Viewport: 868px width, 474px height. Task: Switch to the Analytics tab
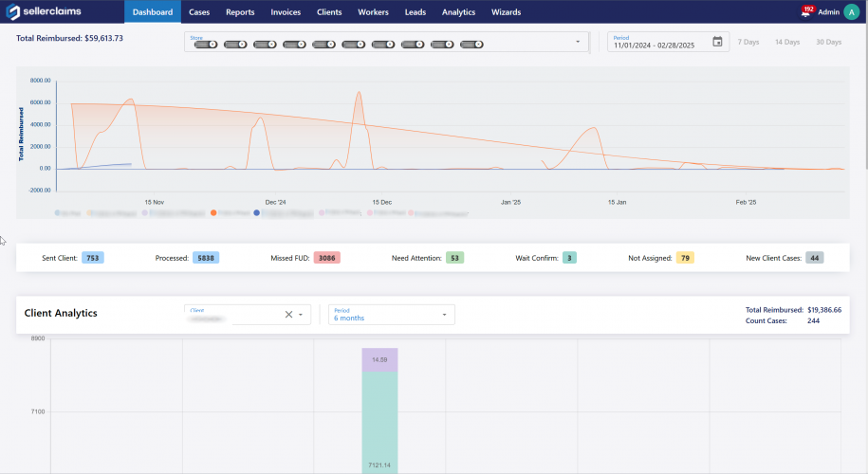tap(458, 12)
